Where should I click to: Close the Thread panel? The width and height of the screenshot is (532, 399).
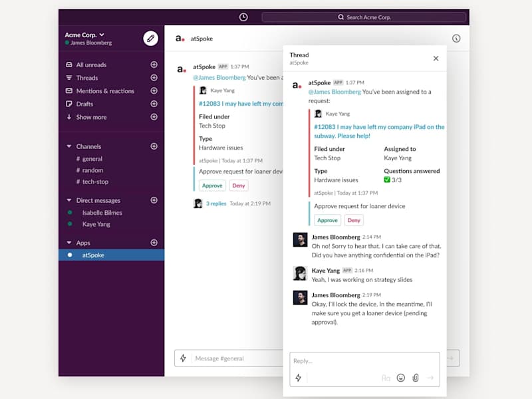coord(436,59)
